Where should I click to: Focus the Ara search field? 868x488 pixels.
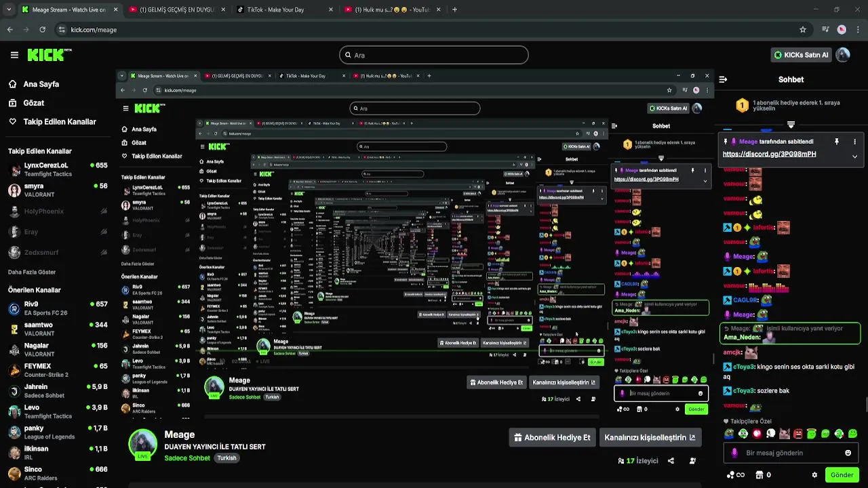[x=434, y=55]
